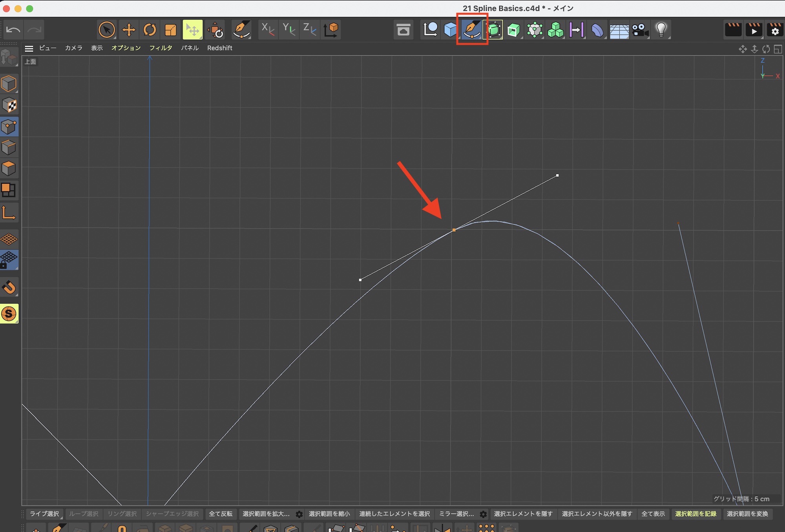This screenshot has width=785, height=532.
Task: Click the undo arrow button
Action: coord(14,30)
